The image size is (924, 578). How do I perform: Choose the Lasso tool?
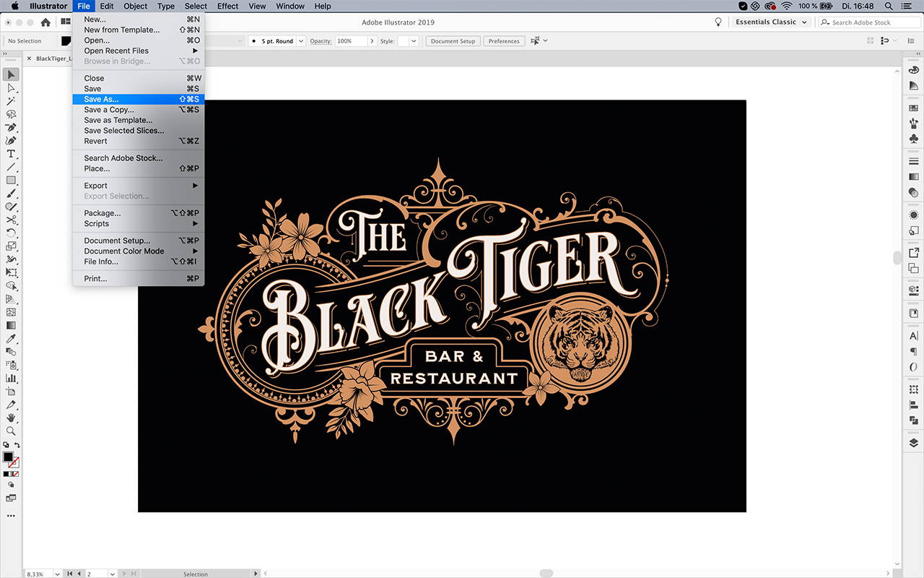pyautogui.click(x=11, y=114)
